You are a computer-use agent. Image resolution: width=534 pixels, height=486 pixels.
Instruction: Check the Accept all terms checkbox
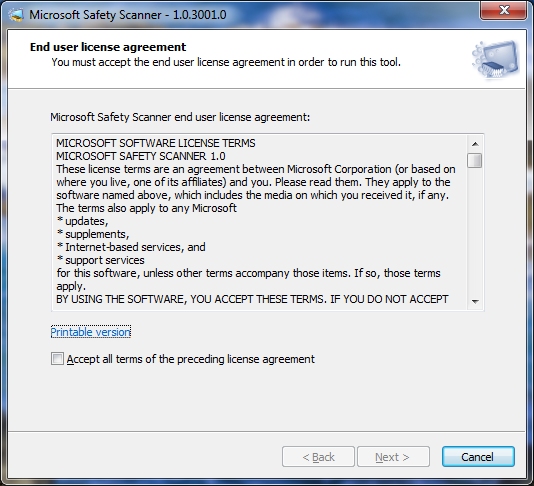point(57,359)
